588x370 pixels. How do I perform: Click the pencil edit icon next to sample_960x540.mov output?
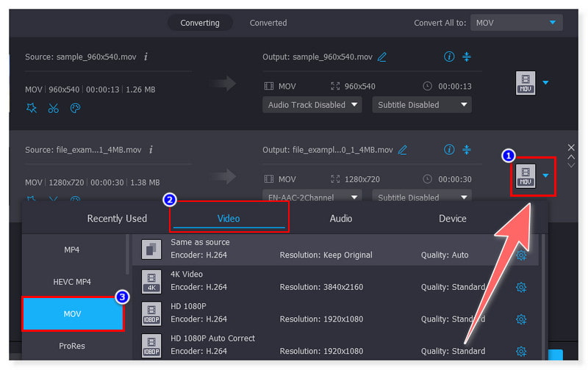click(x=382, y=57)
